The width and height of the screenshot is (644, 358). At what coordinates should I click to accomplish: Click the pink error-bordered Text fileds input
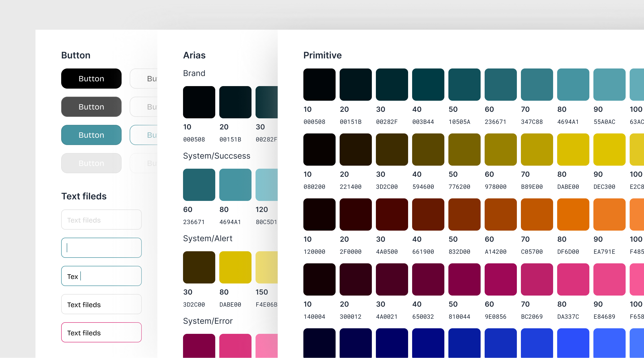click(101, 332)
